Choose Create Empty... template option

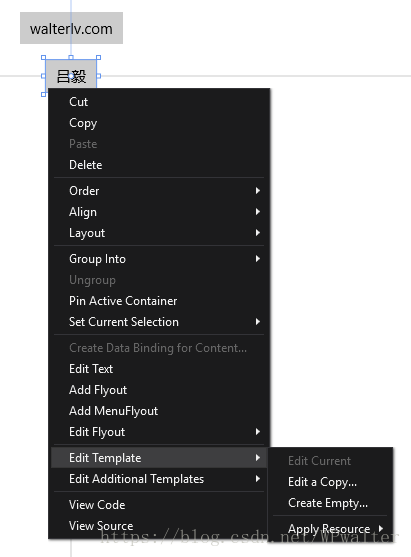pyautogui.click(x=331, y=503)
